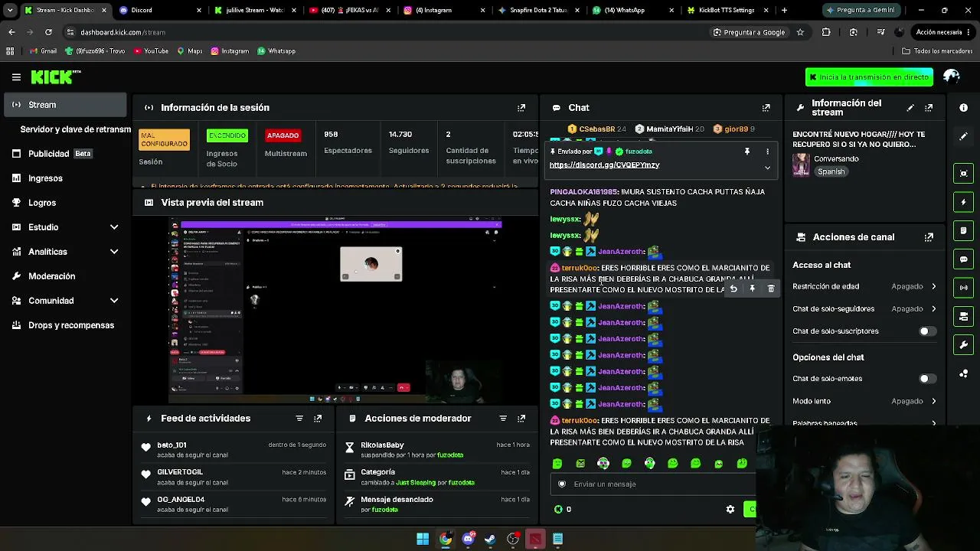Toggle the document widget in the right sidebar
Viewport: 980px width, 551px height.
point(964,230)
